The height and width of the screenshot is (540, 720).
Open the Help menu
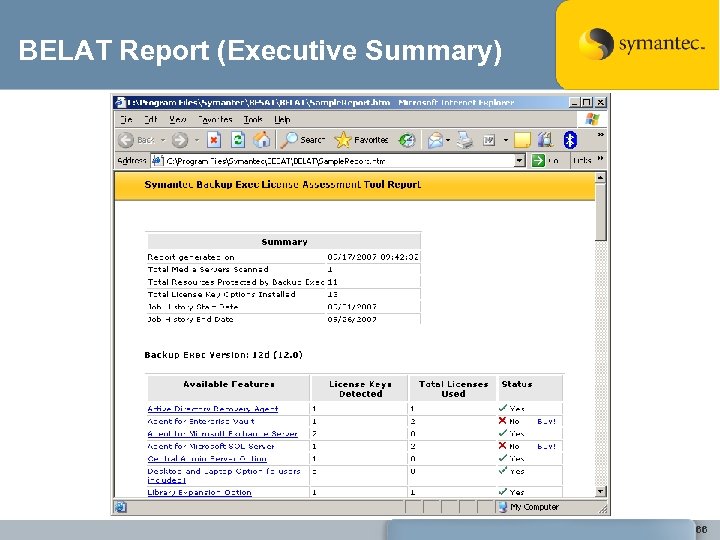tap(282, 120)
